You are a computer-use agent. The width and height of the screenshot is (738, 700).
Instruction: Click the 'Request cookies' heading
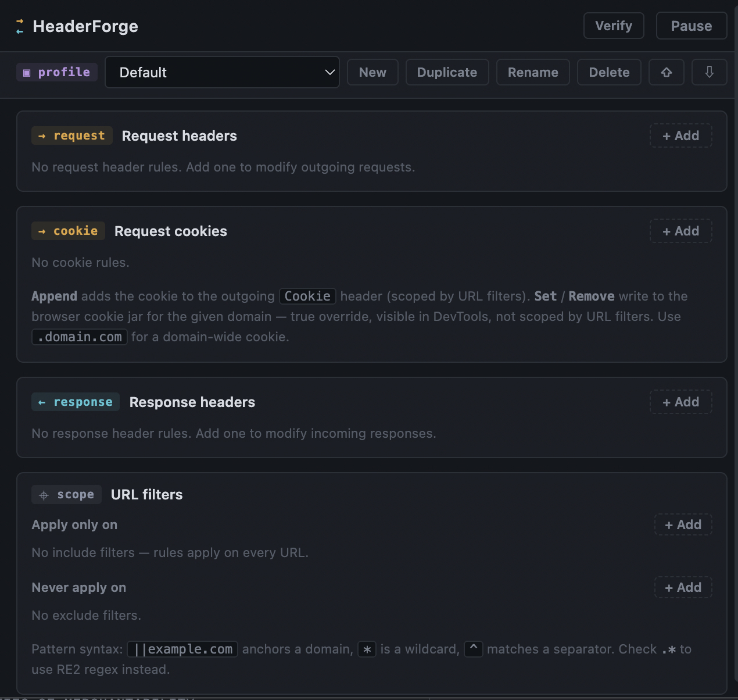click(x=171, y=231)
